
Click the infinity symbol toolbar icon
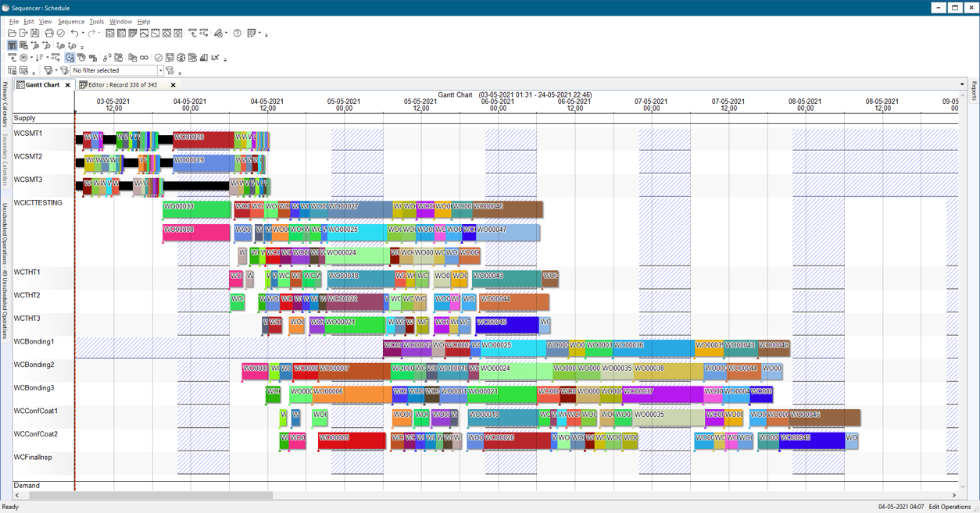click(x=144, y=58)
